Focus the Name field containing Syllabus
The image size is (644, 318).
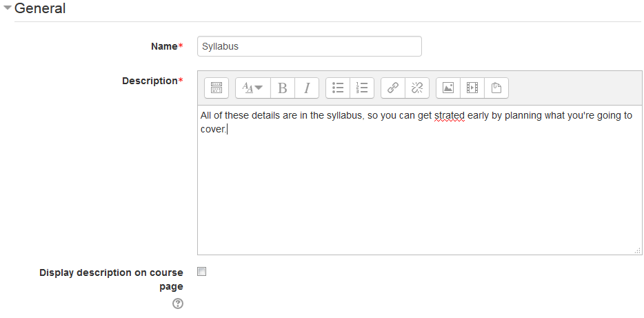[x=309, y=47]
